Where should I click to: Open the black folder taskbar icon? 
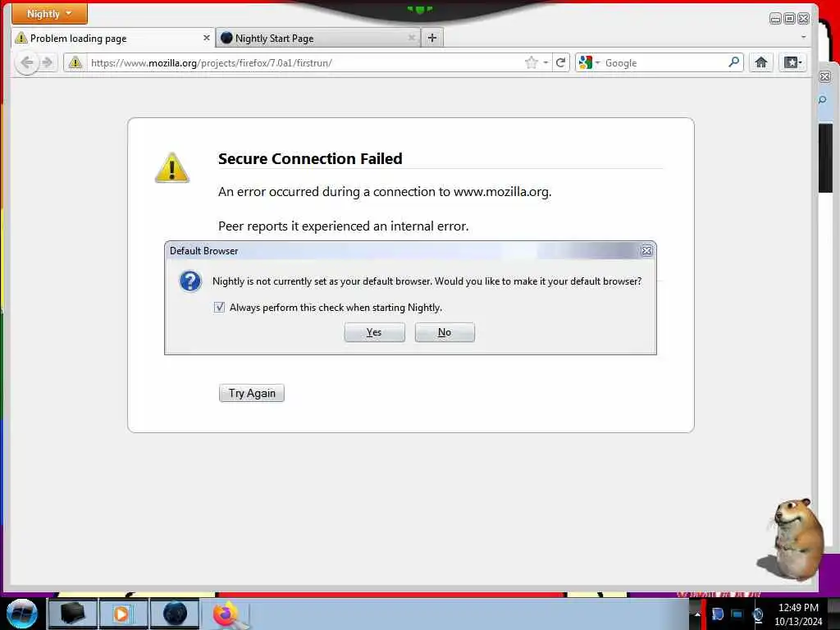[72, 614]
